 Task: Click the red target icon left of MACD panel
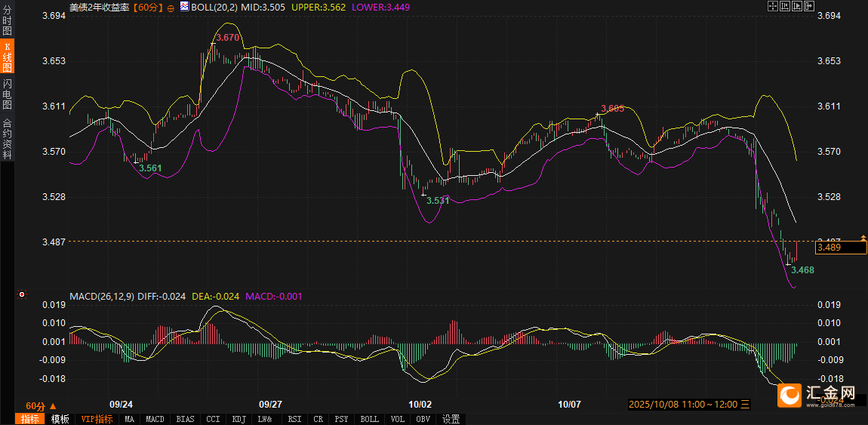22,294
